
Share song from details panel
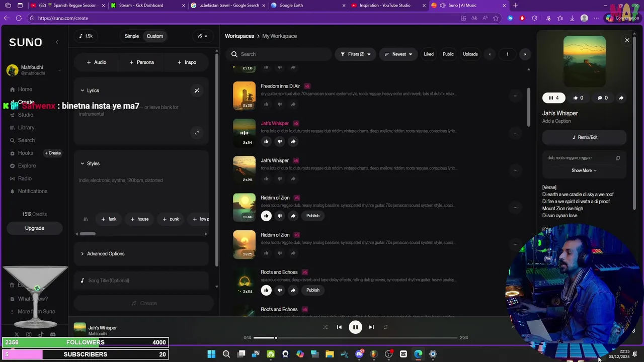[621, 98]
